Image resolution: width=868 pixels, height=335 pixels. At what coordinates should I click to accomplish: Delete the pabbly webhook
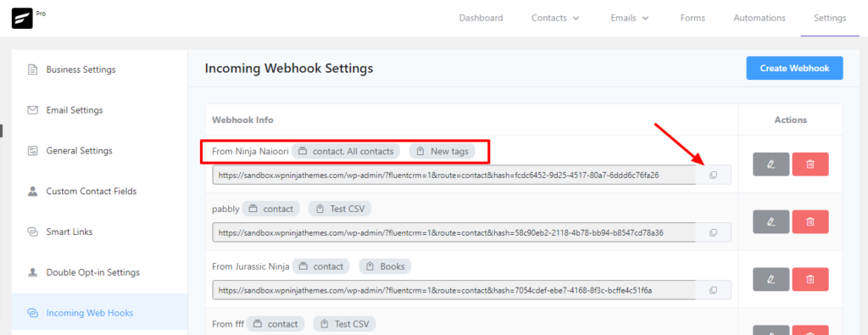coord(810,222)
